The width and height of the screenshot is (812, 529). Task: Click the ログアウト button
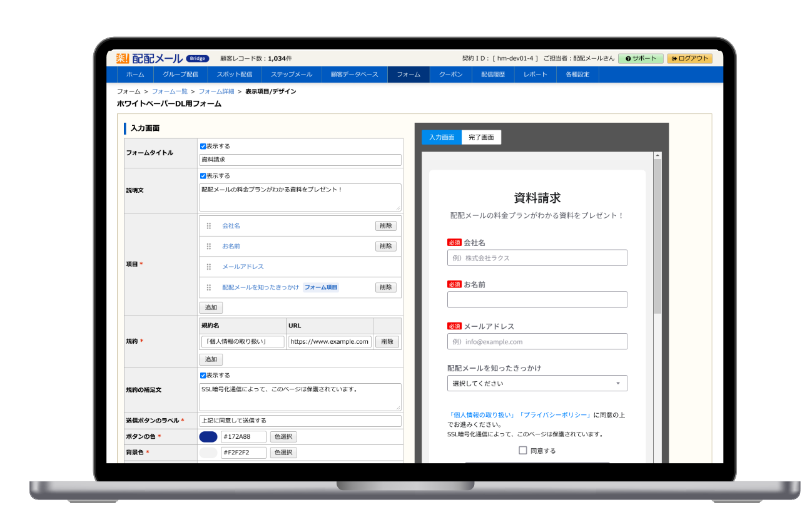pos(689,58)
